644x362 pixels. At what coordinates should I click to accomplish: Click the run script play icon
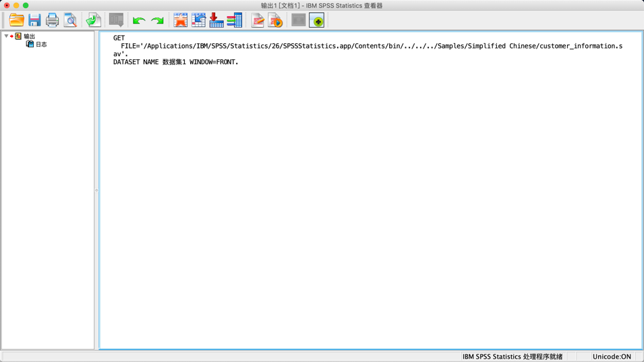click(276, 20)
